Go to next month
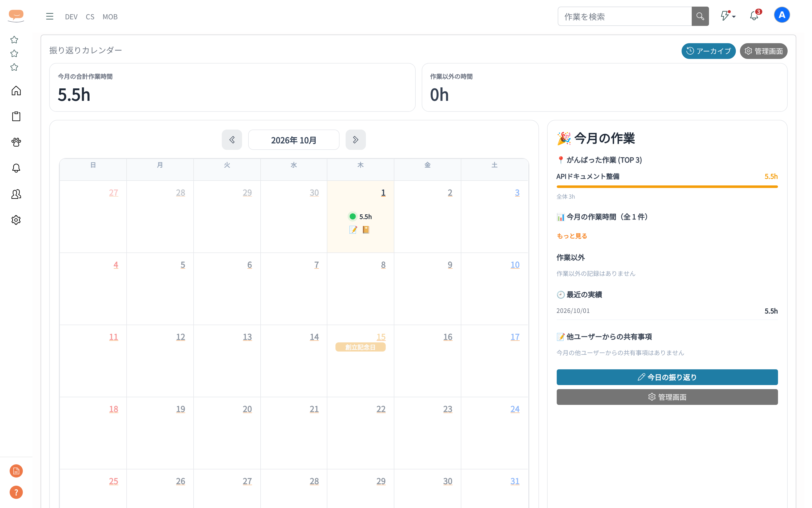Screen dimensions: 812x508 click(356, 140)
